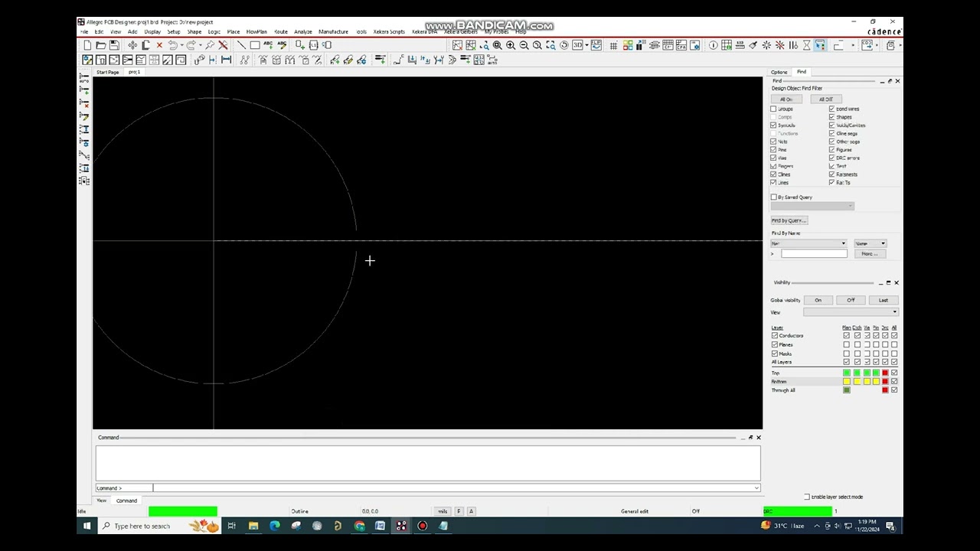Click the Add Connect route icon
Image resolution: width=980 pixels, height=551 pixels.
click(x=398, y=60)
